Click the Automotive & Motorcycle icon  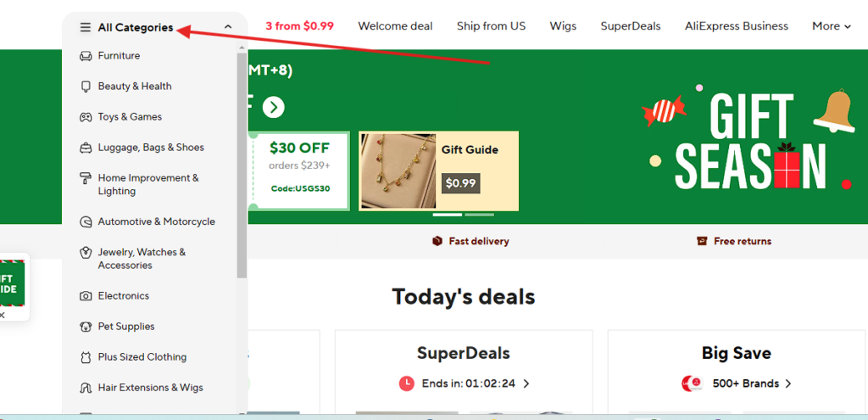point(86,221)
